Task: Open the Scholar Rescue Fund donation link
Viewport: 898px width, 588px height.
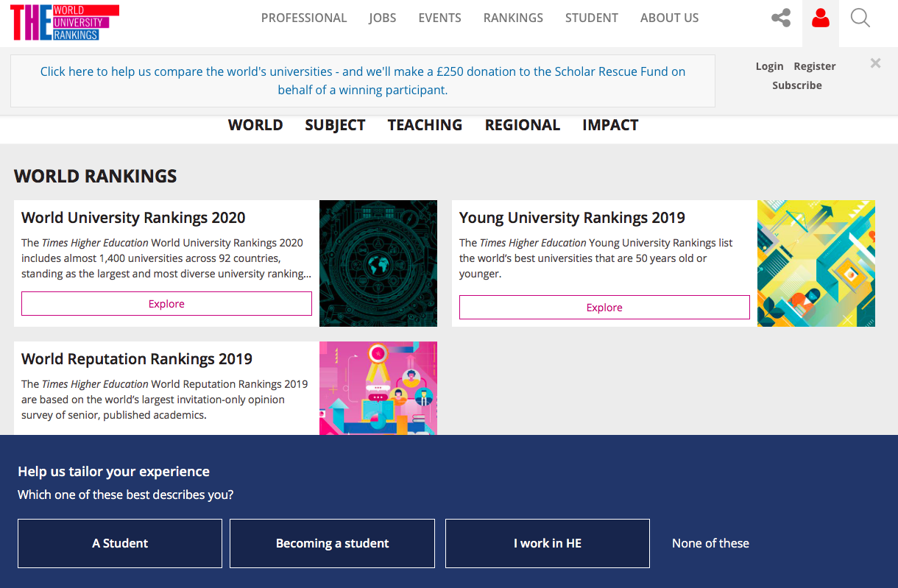Action: (x=363, y=81)
